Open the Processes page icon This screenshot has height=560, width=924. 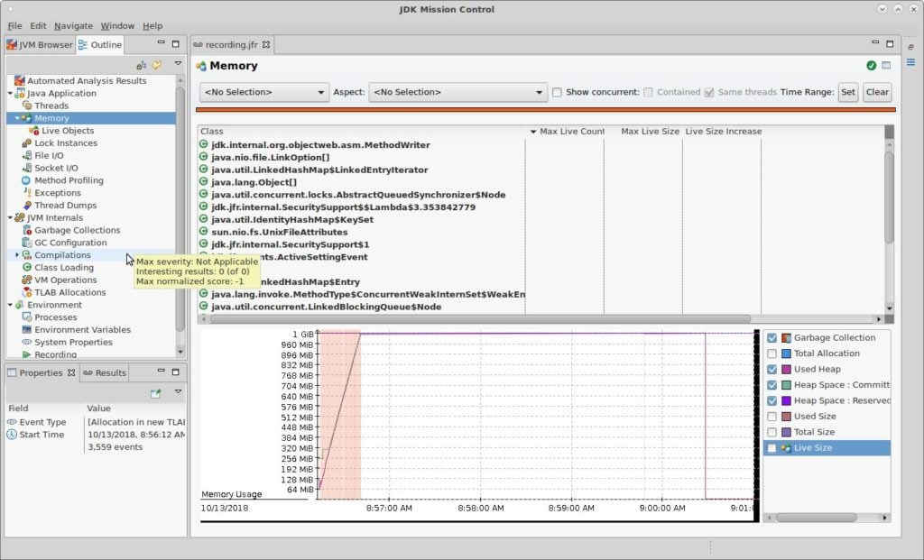tap(26, 317)
